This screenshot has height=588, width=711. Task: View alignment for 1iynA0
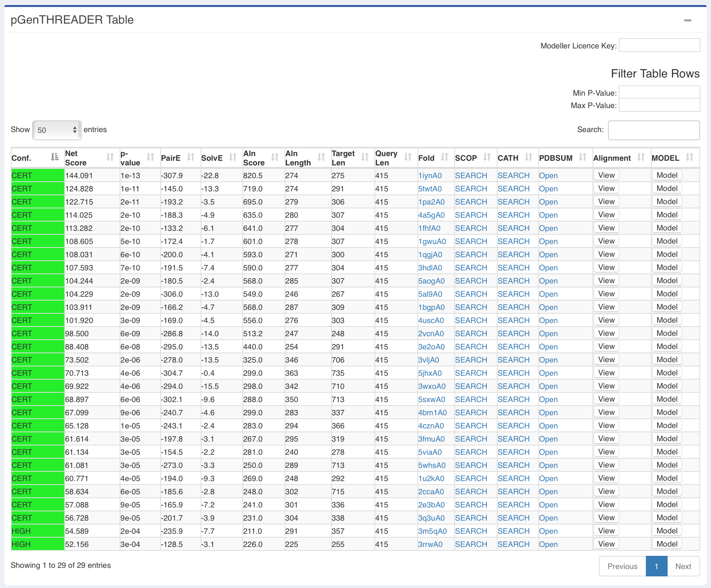pyautogui.click(x=606, y=175)
